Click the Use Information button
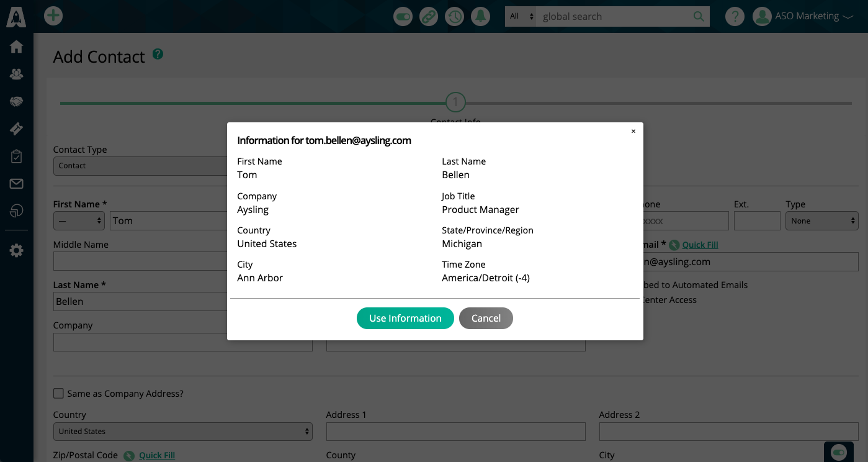Image resolution: width=868 pixels, height=462 pixels. pos(405,318)
